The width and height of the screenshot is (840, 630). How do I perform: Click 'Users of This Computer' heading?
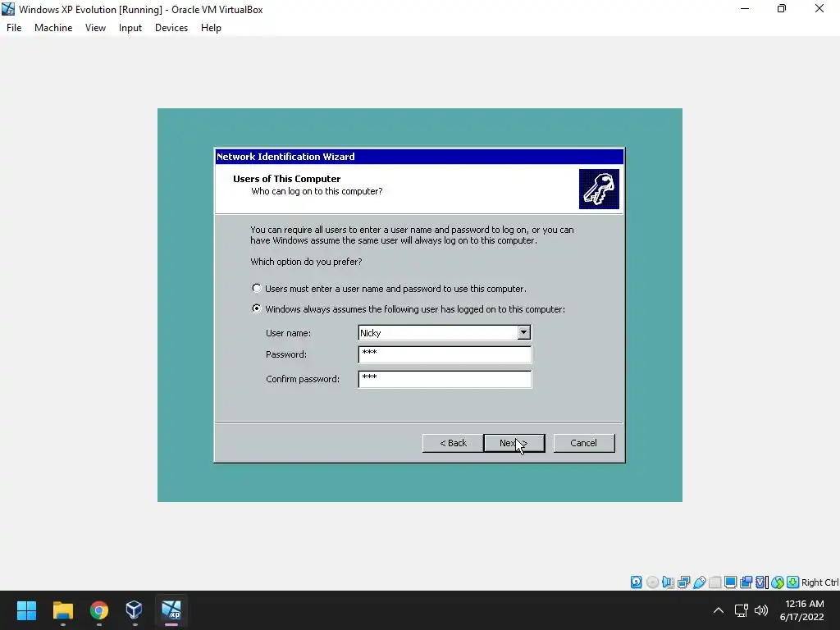[x=286, y=179]
